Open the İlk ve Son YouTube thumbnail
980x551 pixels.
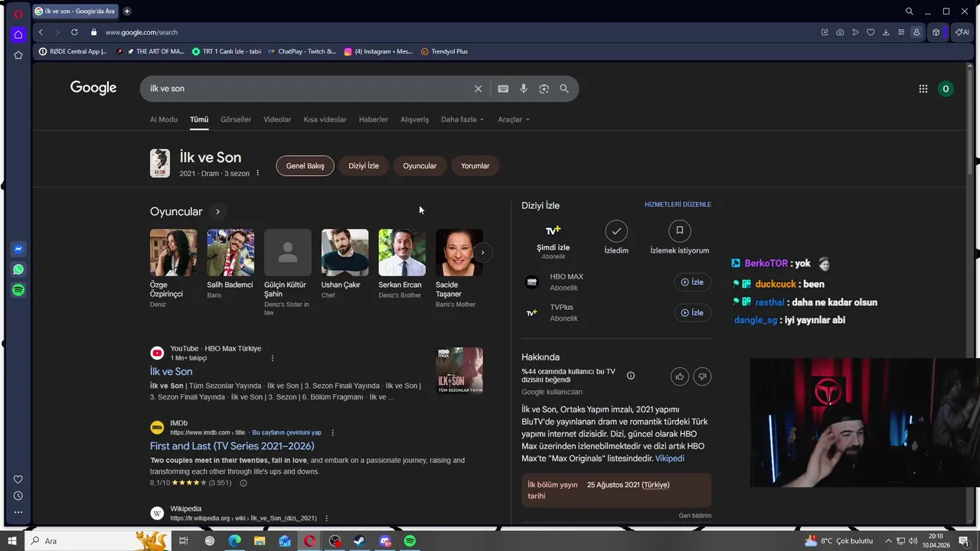pyautogui.click(x=459, y=371)
